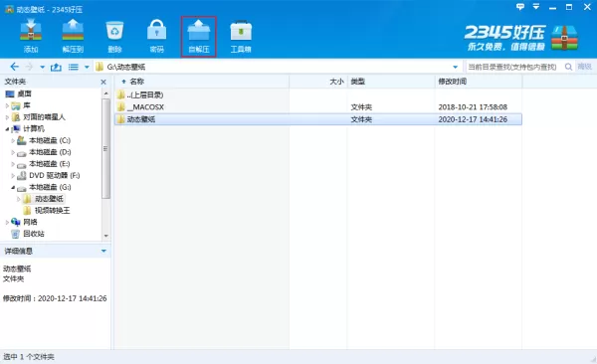This screenshot has width=597, height=364.
Task: Expand 本地磁盘 (E:) node
Action: [13, 164]
